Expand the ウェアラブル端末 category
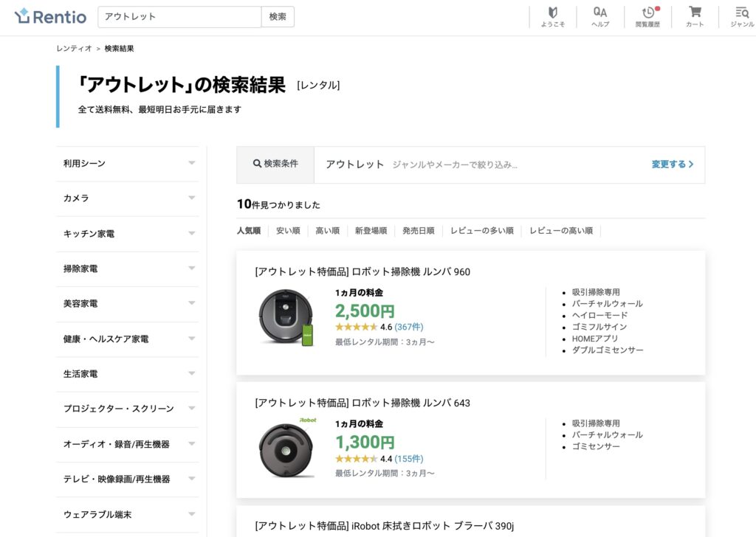 (127, 514)
